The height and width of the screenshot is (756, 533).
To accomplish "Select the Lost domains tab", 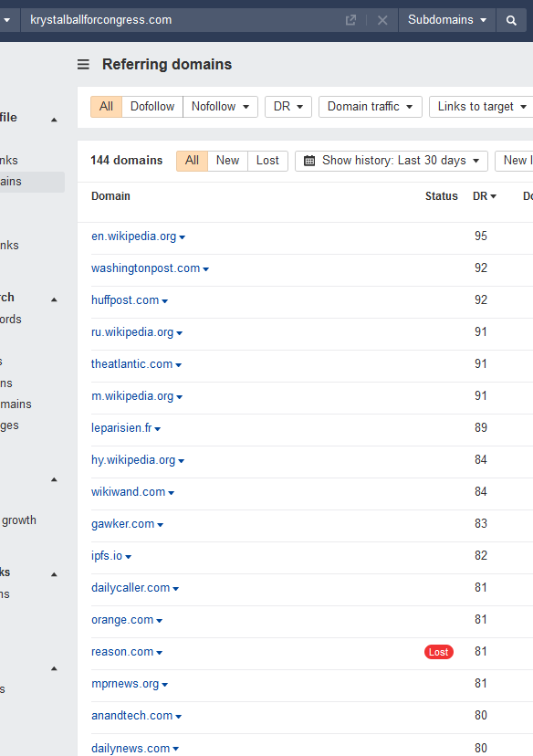I will [267, 161].
